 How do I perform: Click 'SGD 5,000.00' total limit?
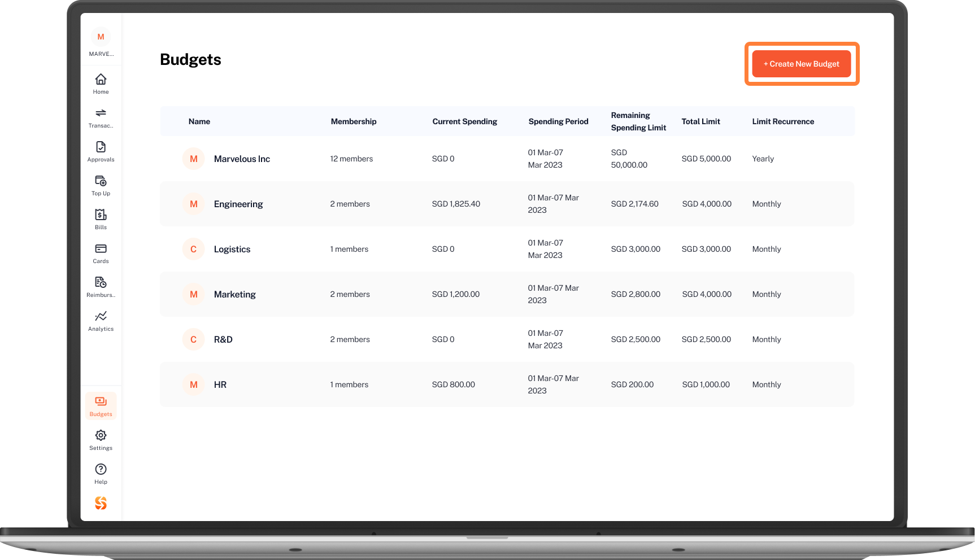[x=706, y=159]
